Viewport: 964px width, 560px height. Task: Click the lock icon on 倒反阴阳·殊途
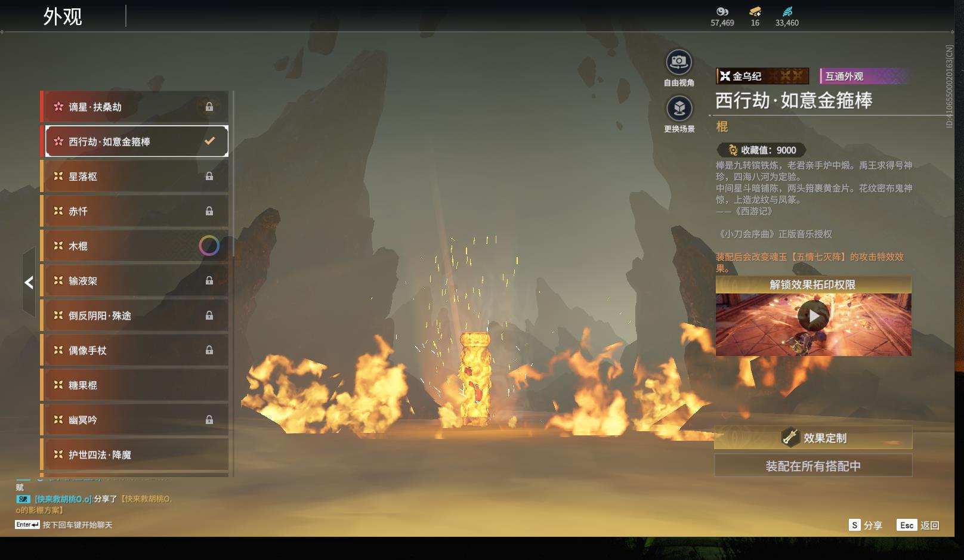point(209,315)
